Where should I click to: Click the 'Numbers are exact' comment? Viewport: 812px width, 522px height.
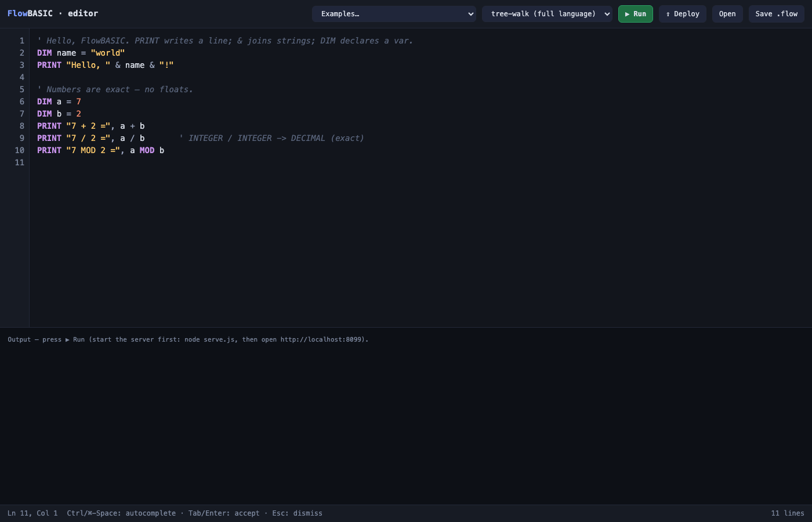click(115, 89)
